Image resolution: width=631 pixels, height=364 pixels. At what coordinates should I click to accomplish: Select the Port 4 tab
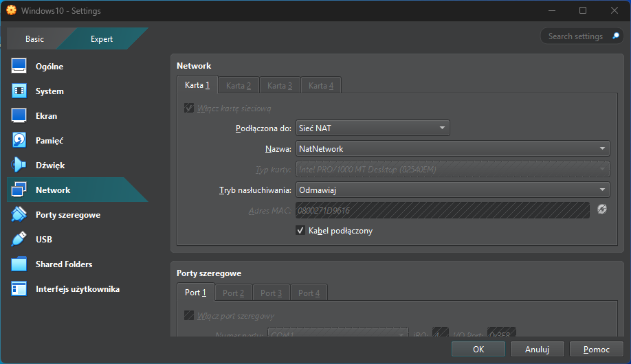(309, 293)
